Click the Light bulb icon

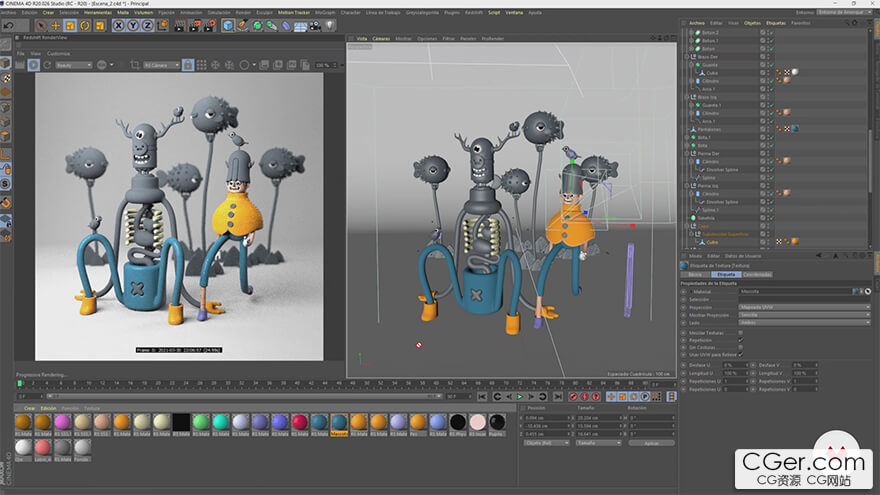pos(330,26)
